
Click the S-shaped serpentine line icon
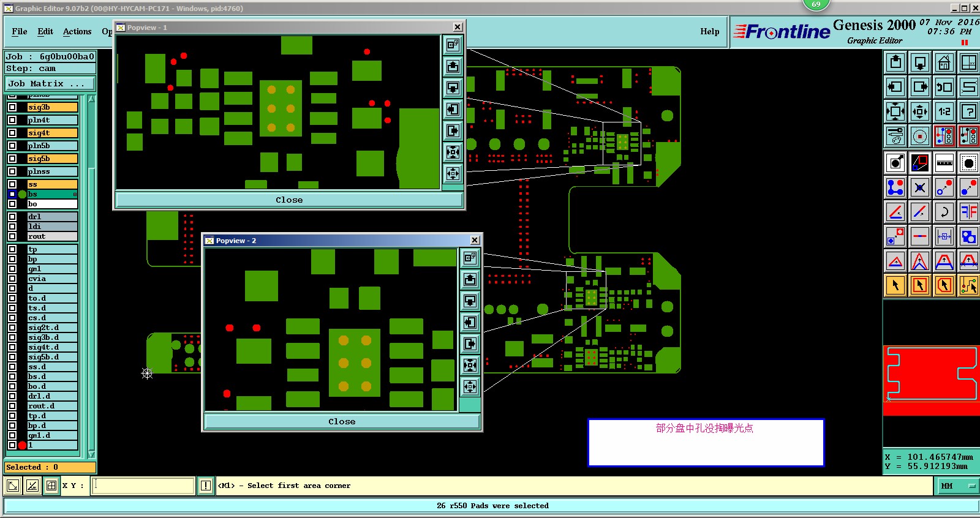tap(969, 87)
